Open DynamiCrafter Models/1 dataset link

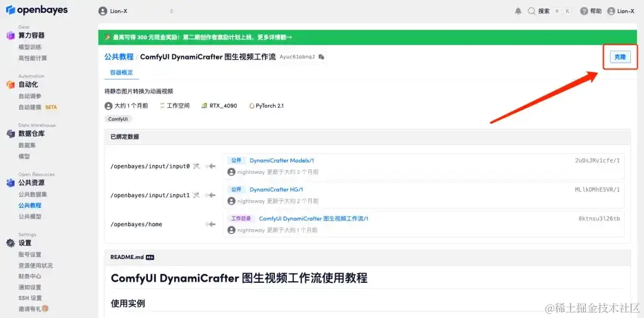(281, 160)
